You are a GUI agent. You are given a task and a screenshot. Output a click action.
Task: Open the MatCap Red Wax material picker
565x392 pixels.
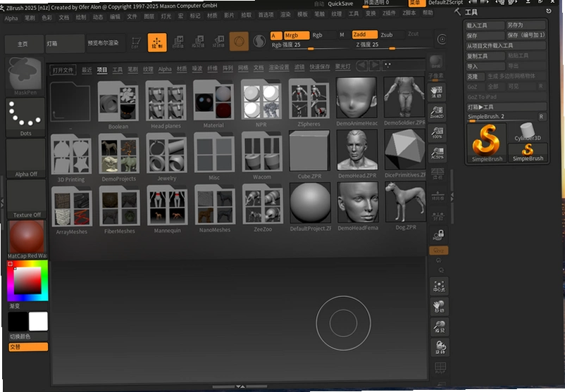[x=27, y=239]
